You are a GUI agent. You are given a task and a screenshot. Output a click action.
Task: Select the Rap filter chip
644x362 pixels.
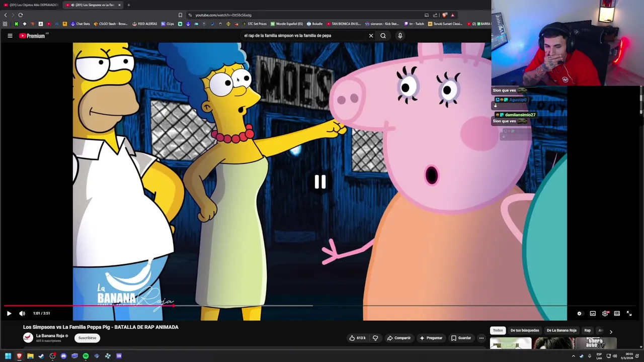[587, 330]
